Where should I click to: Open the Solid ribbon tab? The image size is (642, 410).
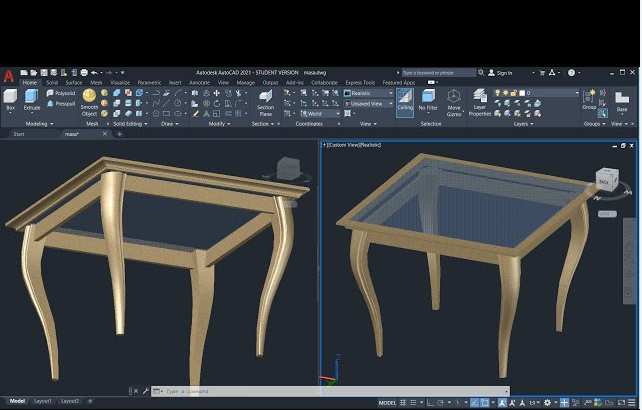click(x=52, y=83)
